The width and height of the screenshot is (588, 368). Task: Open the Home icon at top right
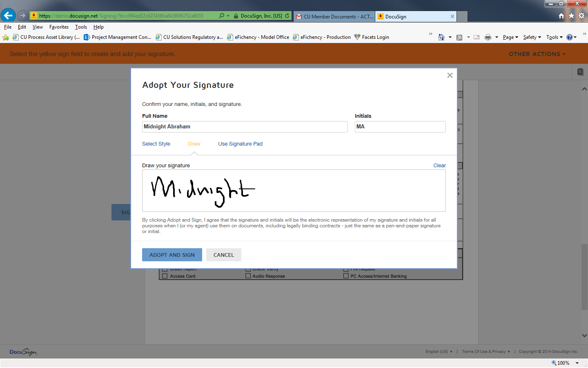pos(561,16)
